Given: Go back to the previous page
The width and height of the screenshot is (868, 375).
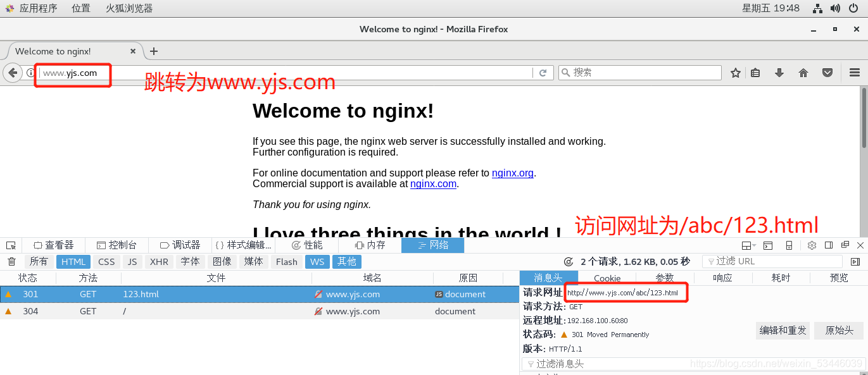Looking at the screenshot, I should click(x=13, y=73).
